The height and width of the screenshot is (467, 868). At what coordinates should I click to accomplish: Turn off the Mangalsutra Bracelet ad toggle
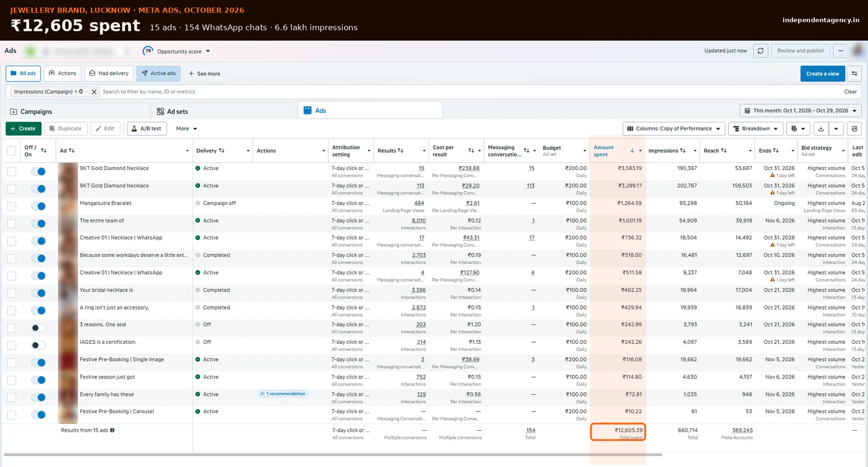[38, 206]
